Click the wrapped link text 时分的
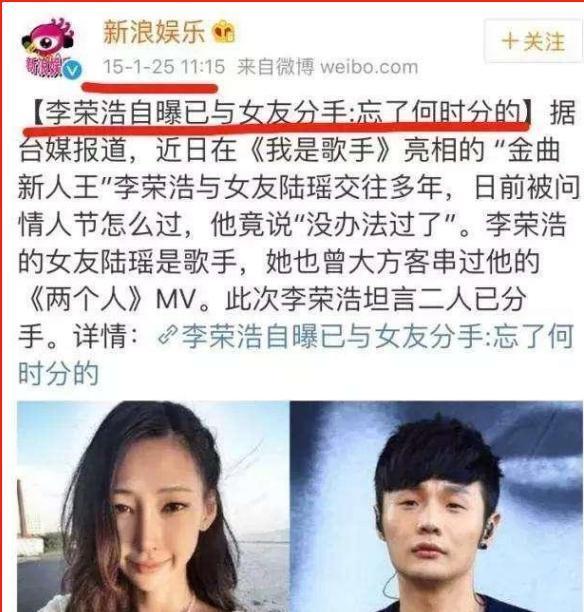 (x=58, y=374)
